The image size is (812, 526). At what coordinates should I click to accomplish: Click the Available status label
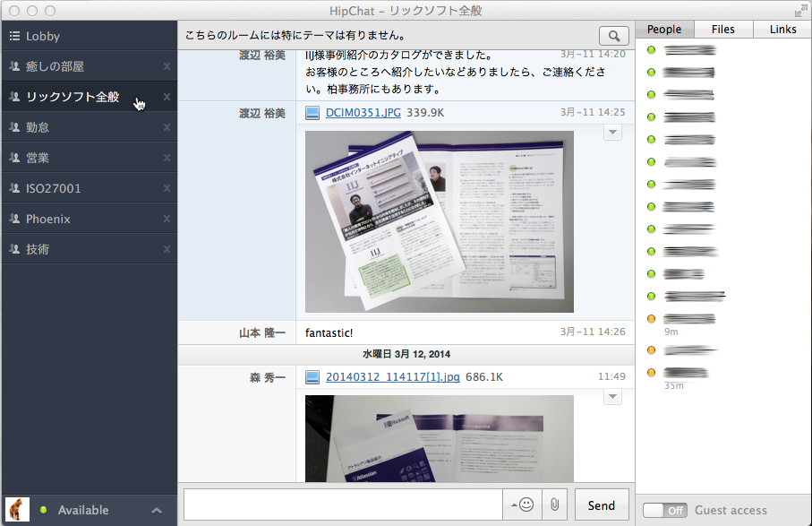83,510
